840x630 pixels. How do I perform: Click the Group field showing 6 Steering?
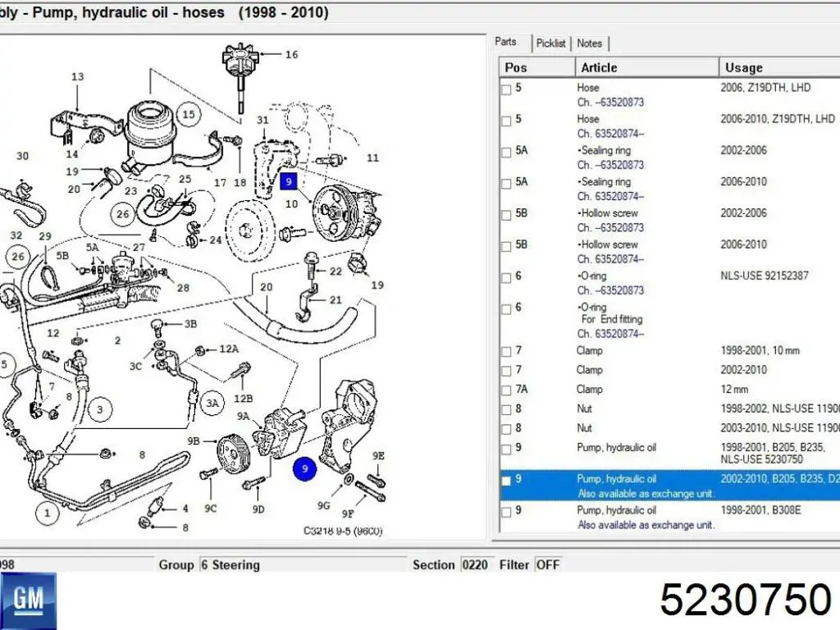(x=303, y=564)
